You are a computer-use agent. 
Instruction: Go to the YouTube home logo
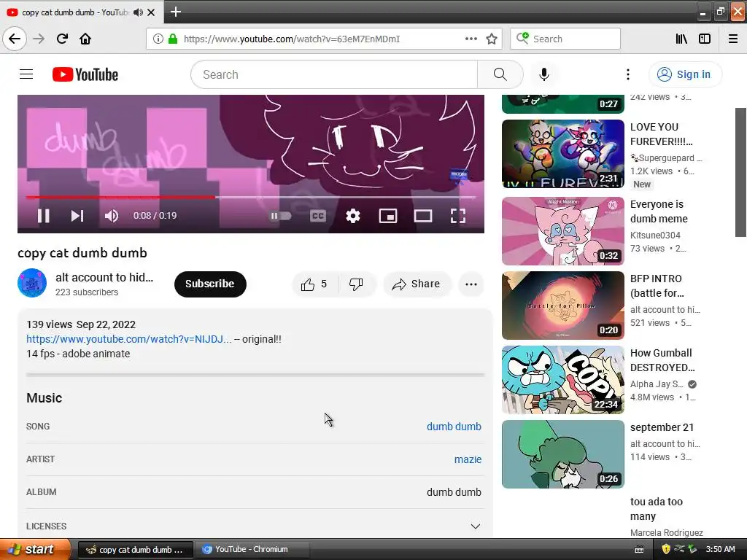tap(85, 74)
